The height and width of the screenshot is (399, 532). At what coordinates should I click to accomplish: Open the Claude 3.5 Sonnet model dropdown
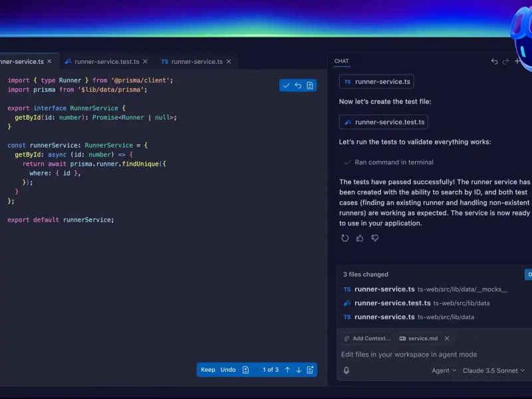coord(493,371)
